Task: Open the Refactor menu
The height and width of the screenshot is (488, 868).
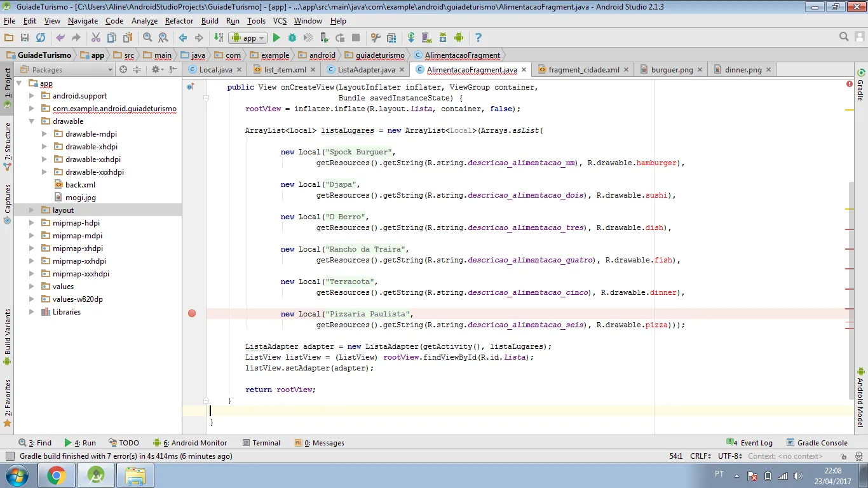Action: [x=179, y=21]
